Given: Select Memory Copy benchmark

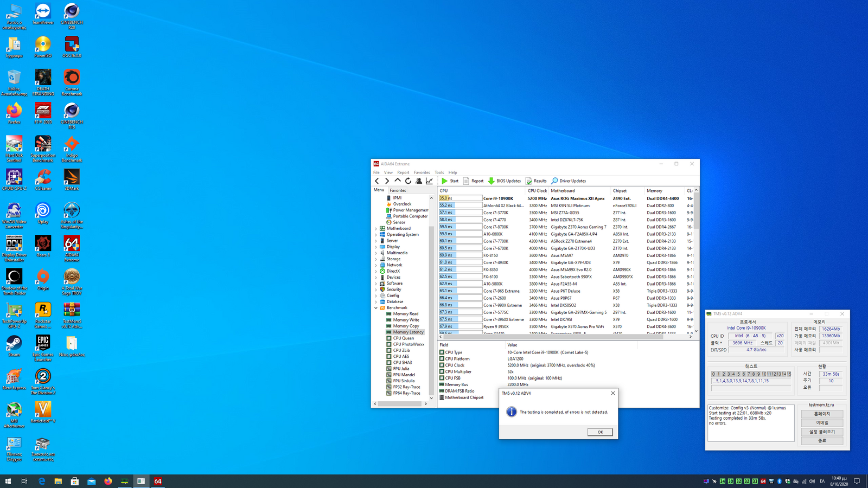Looking at the screenshot, I should (406, 326).
